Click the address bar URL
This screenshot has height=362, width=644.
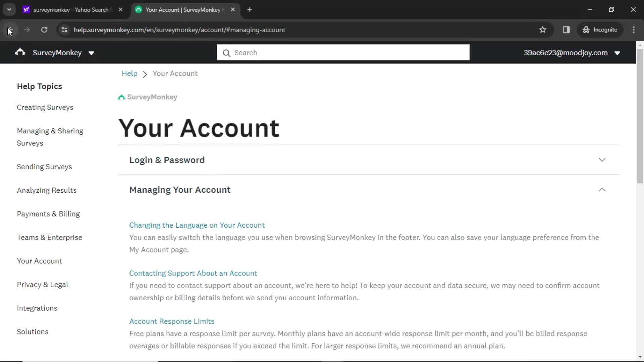click(179, 30)
